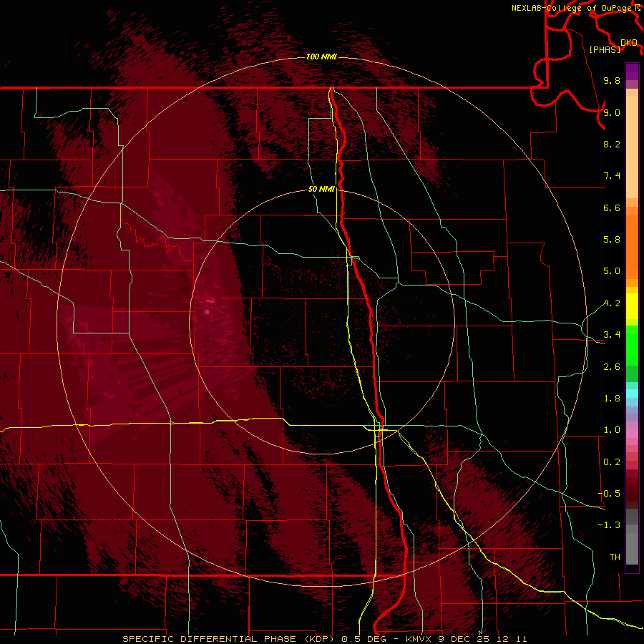Click the 5.8 legend value

612,240
